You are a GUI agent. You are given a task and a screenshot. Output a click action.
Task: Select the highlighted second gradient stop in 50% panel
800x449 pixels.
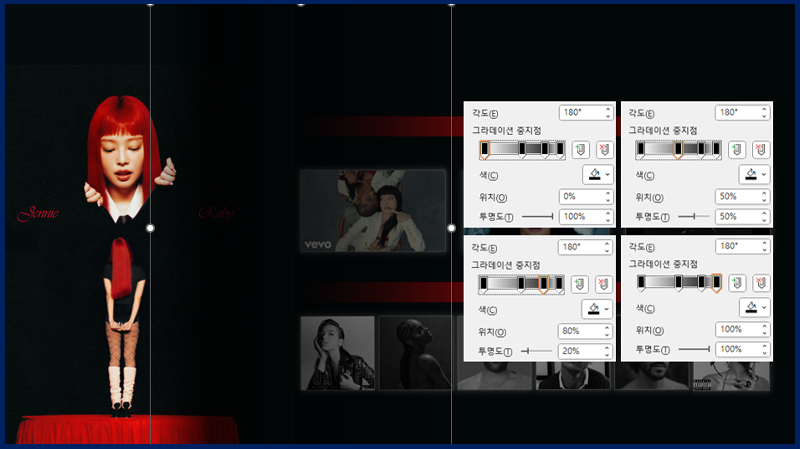click(x=678, y=150)
